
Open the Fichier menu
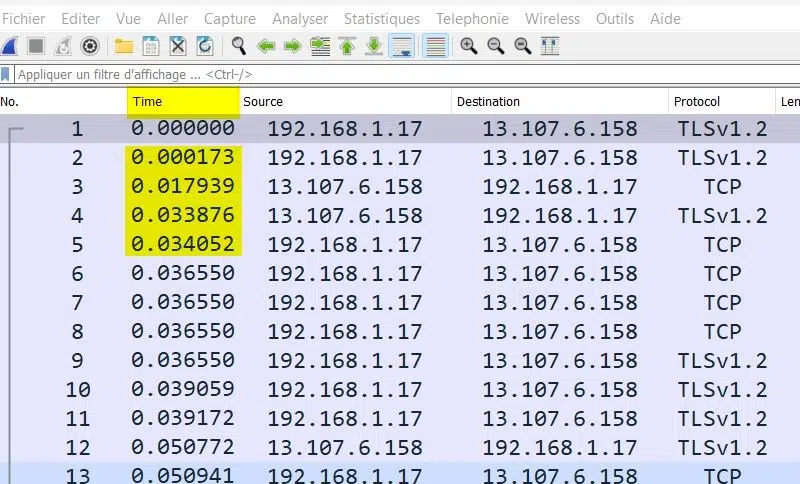tap(23, 19)
